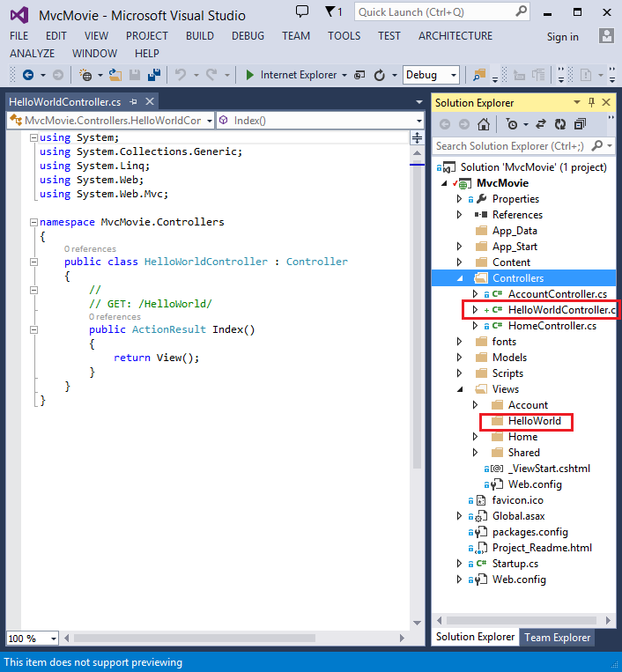The width and height of the screenshot is (622, 672).
Task: Click the Sign in link
Action: 562,37
